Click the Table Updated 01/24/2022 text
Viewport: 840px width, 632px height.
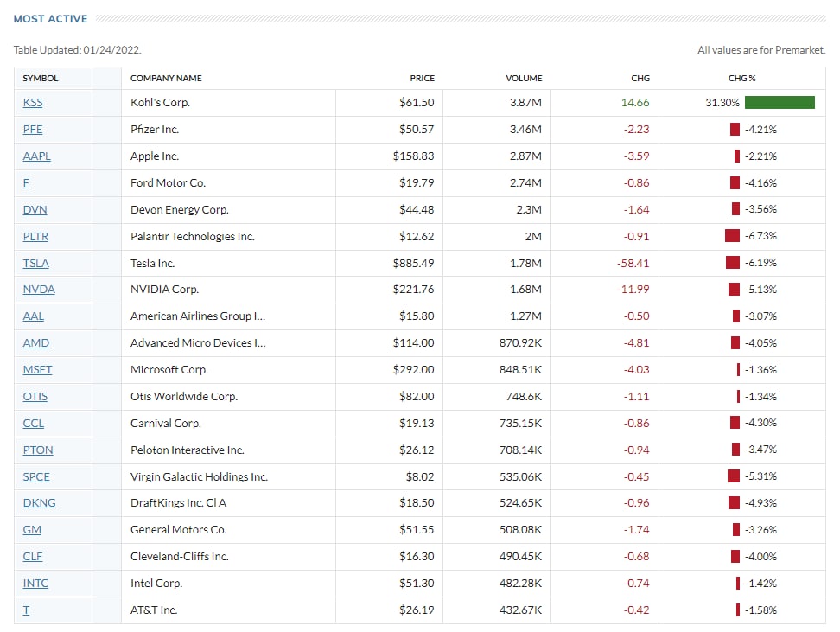pos(78,50)
